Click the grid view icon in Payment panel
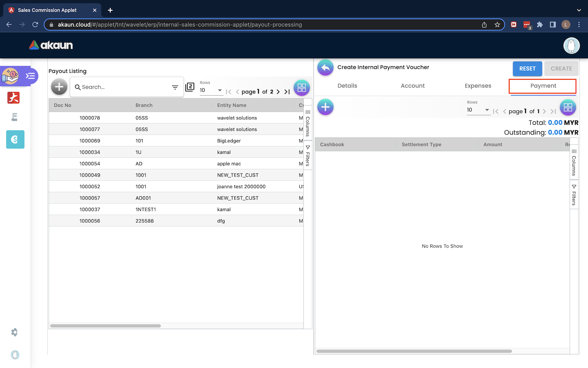The height and width of the screenshot is (368, 588). [568, 108]
